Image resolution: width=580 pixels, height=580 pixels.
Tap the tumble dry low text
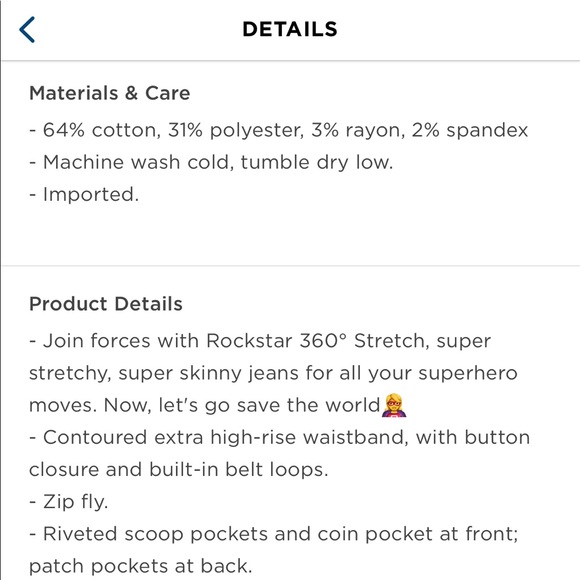pos(317,162)
